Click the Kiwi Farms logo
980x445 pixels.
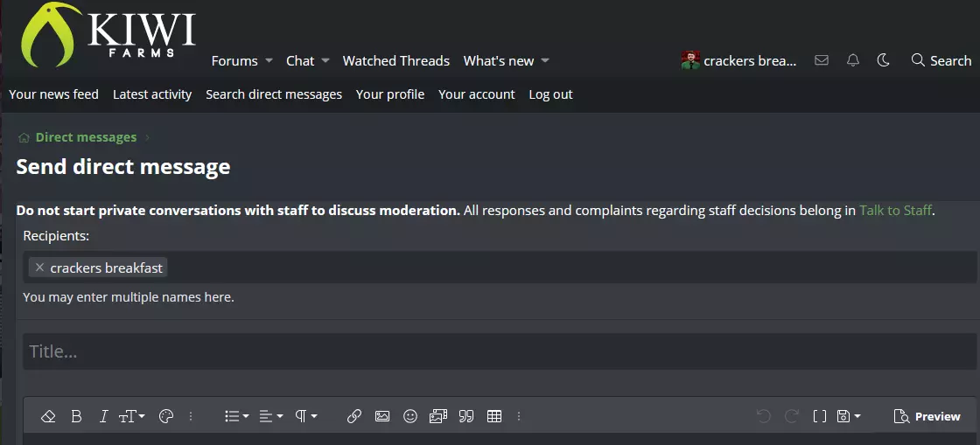[x=108, y=34]
